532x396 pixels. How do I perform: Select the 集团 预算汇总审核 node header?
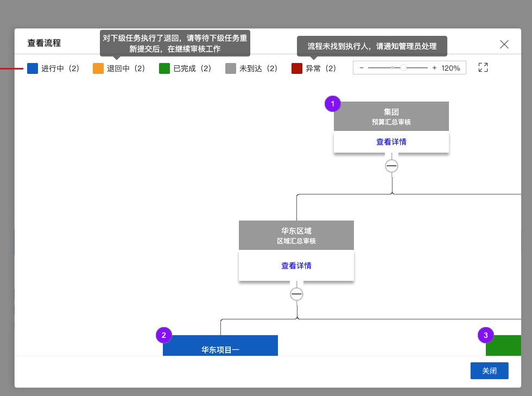[391, 116]
